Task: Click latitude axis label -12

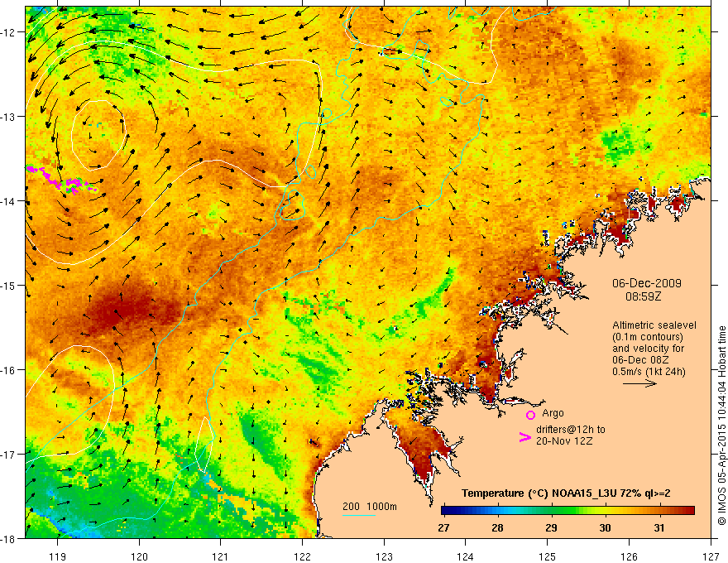Action: 8,32
